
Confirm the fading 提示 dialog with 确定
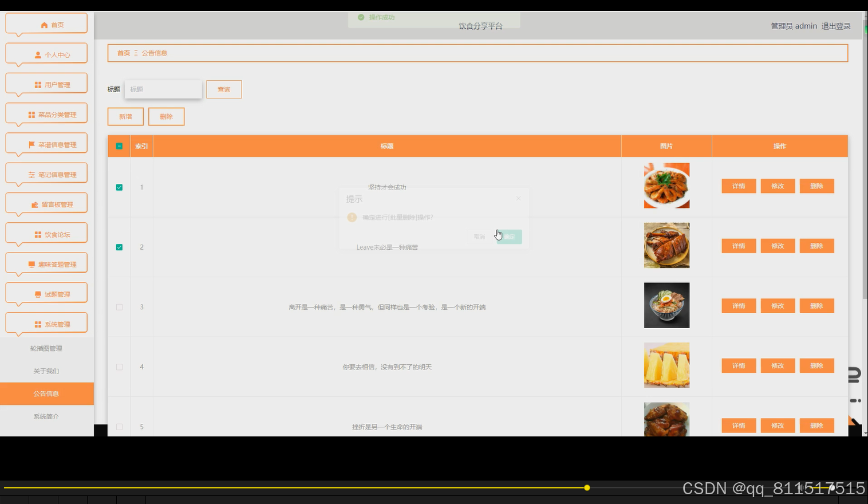[x=509, y=237]
